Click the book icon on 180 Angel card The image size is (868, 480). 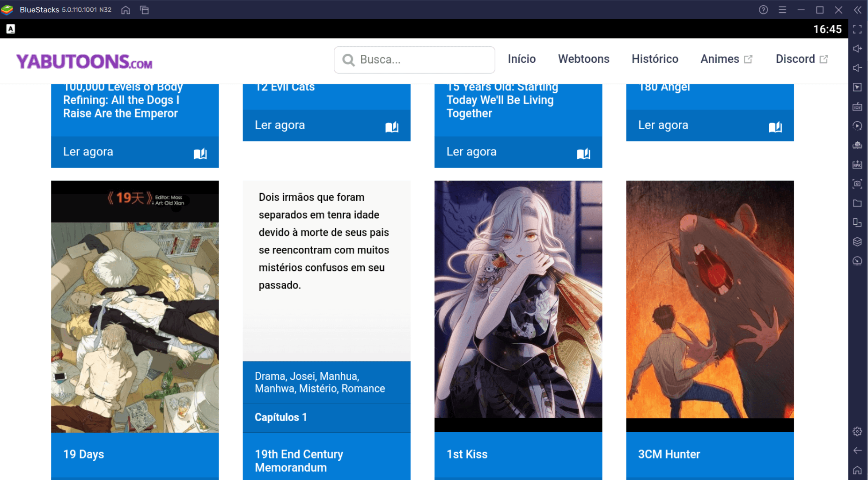click(775, 127)
